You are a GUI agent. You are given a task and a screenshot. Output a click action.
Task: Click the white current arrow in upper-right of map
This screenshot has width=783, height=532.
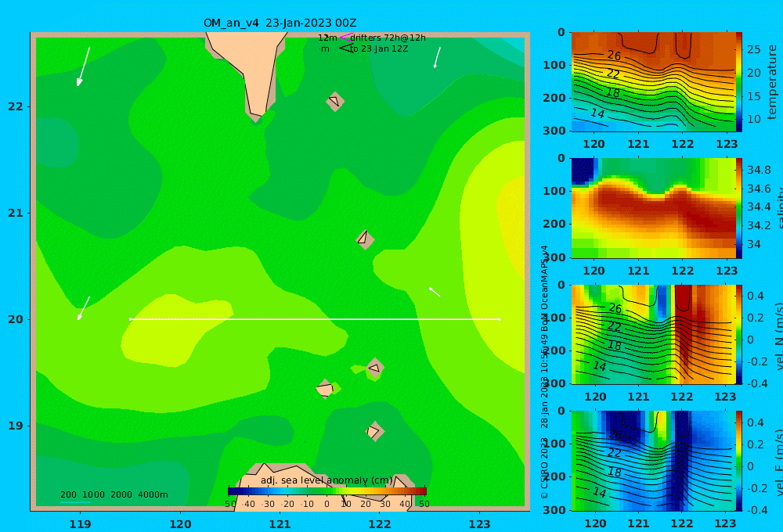click(x=438, y=57)
